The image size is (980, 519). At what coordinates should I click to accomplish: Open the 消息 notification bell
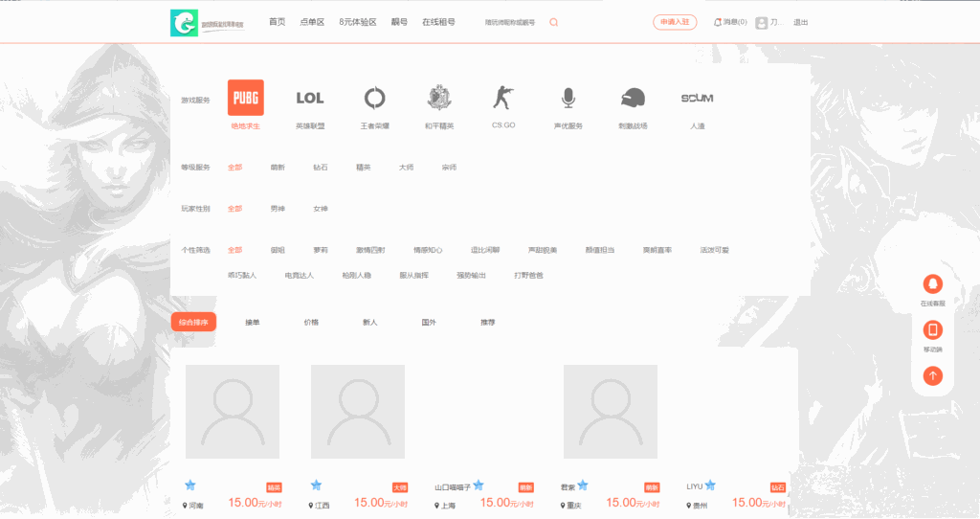pyautogui.click(x=718, y=22)
